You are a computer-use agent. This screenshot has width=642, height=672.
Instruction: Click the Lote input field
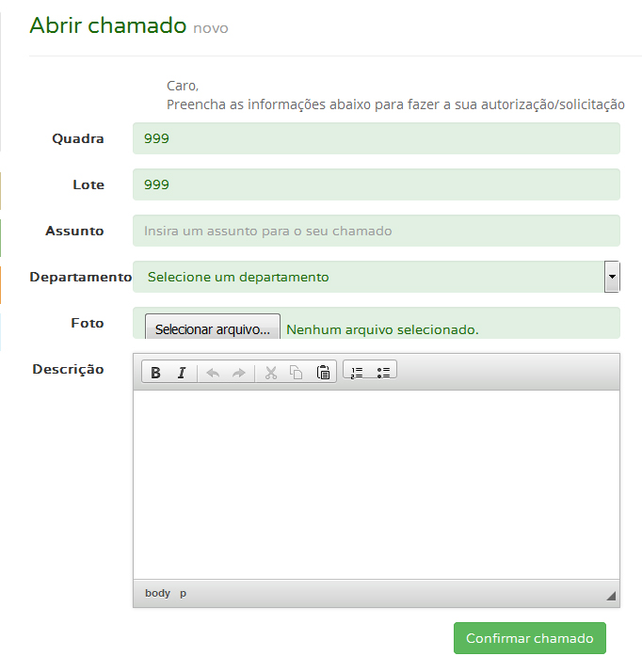[377, 185]
